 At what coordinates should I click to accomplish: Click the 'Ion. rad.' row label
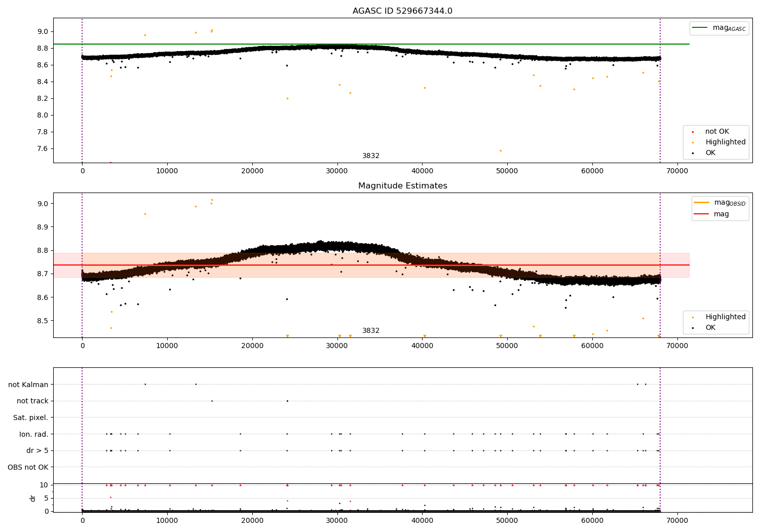34,434
